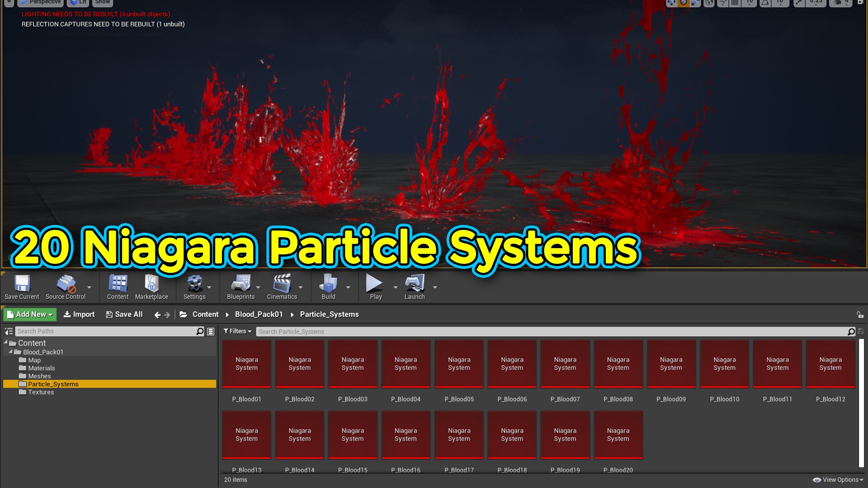Open the Cinematics menu
This screenshot has width=868, height=488.
282,287
